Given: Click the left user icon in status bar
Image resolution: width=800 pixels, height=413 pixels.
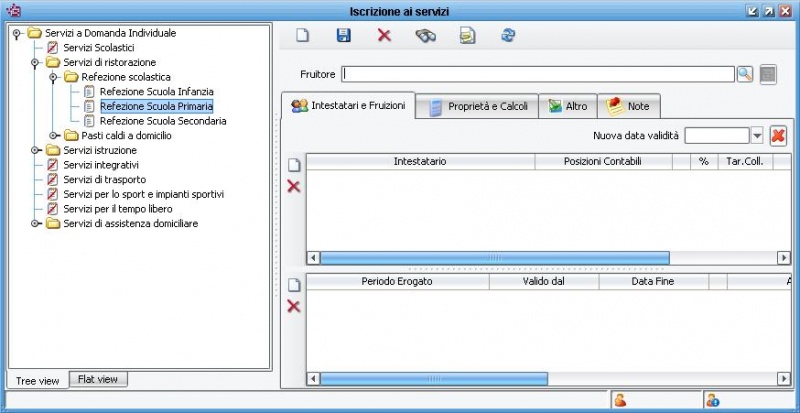Looking at the screenshot, I should (620, 401).
